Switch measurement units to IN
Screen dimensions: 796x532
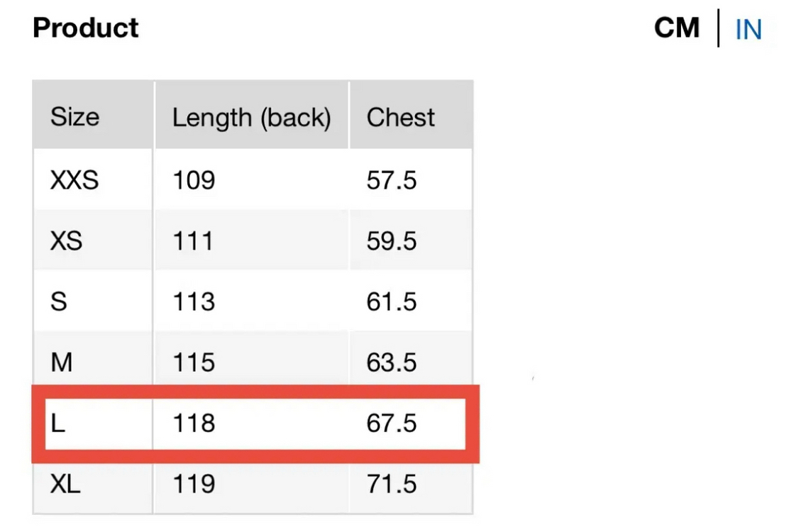(748, 30)
